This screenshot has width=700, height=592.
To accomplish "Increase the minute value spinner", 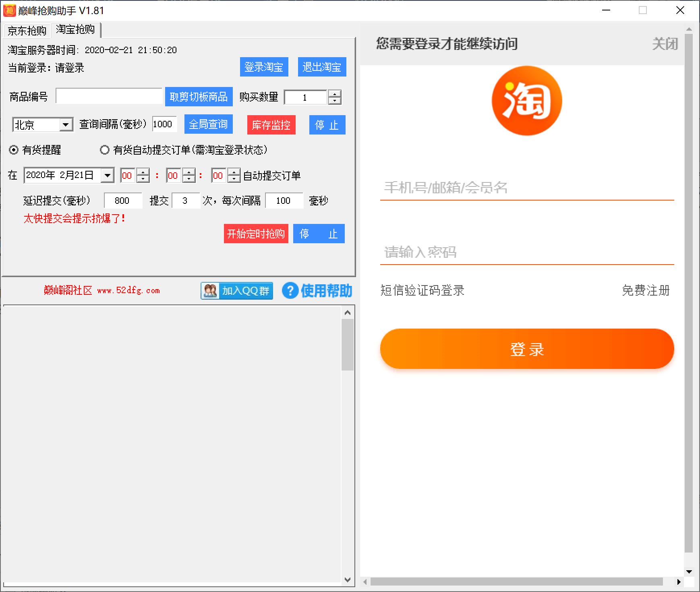I will (189, 172).
